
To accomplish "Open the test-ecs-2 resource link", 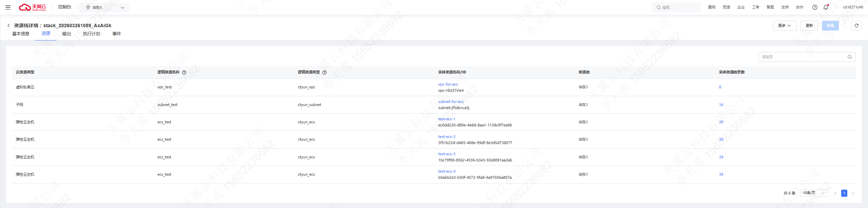I will (x=447, y=137).
